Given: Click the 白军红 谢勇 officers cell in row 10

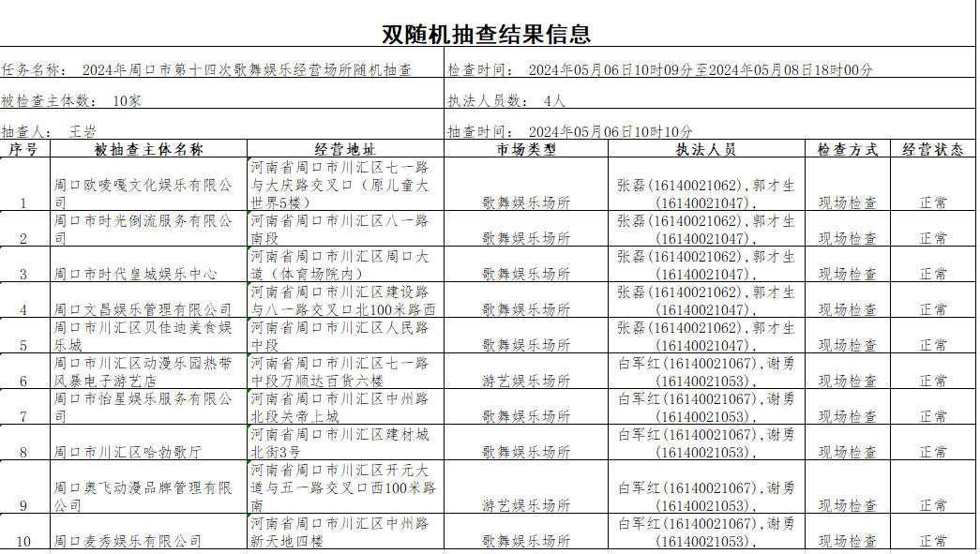Looking at the screenshot, I should (707, 532).
